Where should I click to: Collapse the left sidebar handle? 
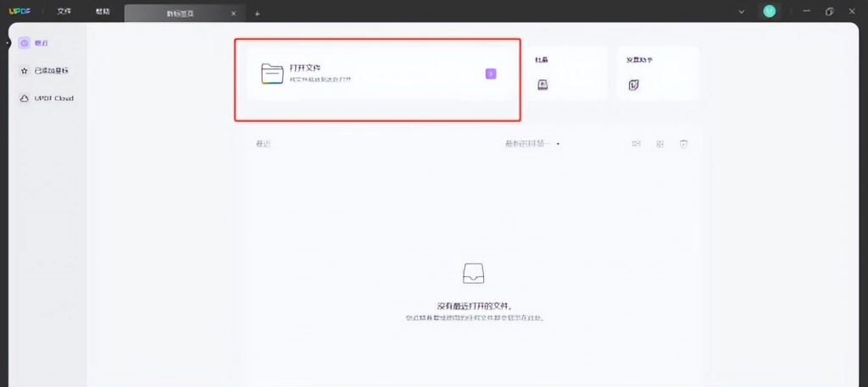click(7, 42)
